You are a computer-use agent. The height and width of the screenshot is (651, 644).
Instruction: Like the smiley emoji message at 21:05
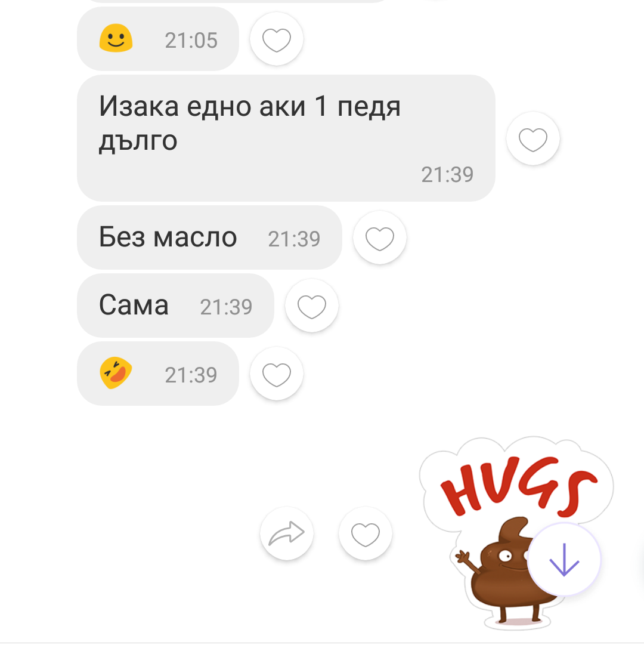point(276,39)
